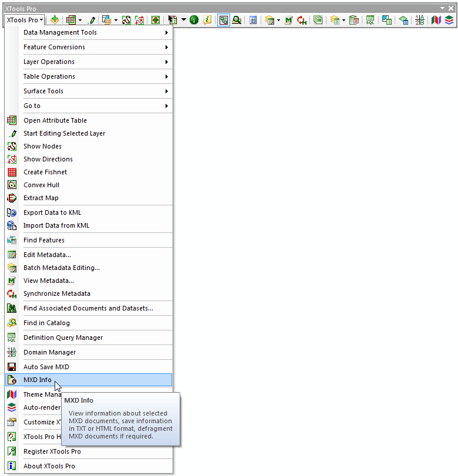Choose Open Attribute Table from the menu
The height and width of the screenshot is (476, 458).
[89, 120]
